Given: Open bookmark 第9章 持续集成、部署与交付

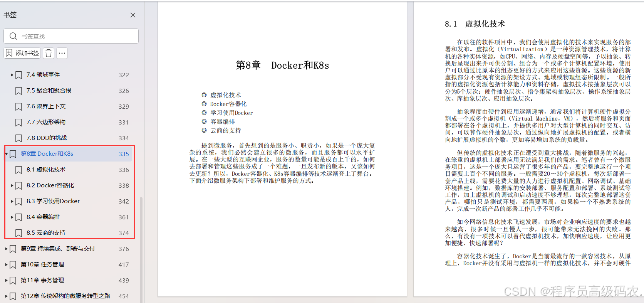Looking at the screenshot, I should coord(58,249).
